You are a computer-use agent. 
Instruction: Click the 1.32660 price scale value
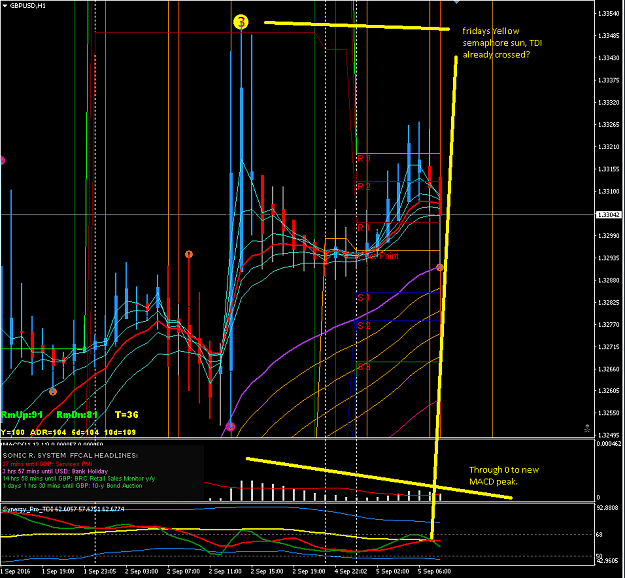pos(609,370)
